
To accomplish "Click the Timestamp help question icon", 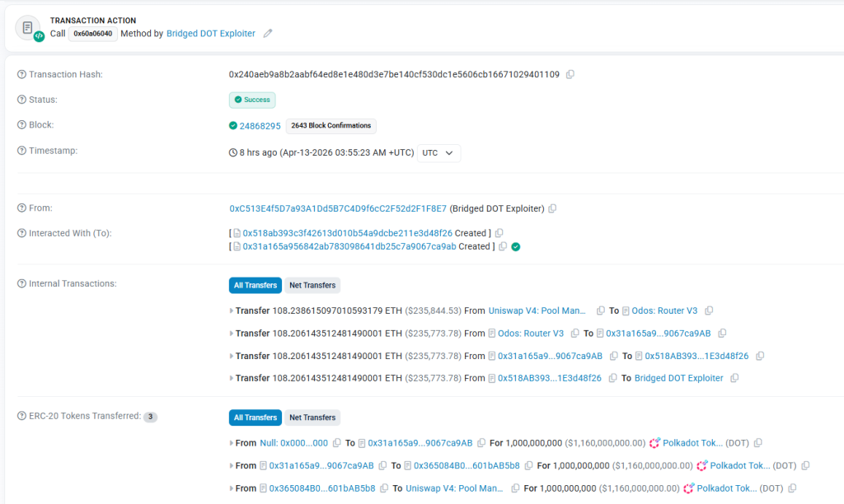I will [x=21, y=151].
